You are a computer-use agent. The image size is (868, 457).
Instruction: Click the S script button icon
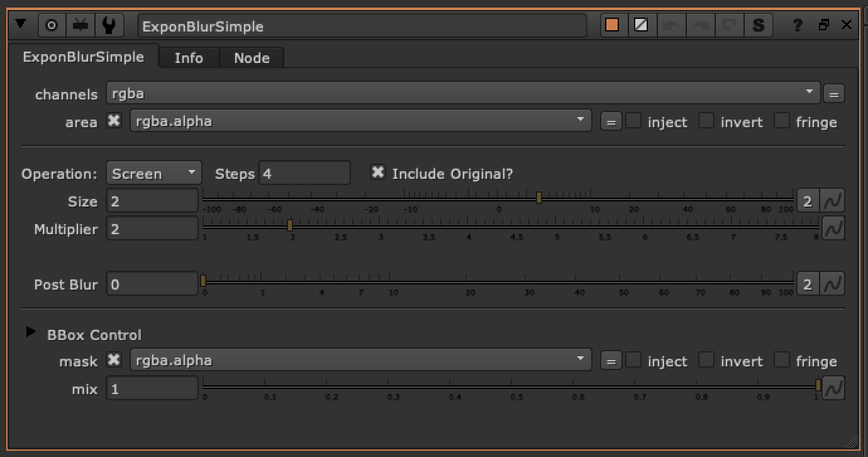[x=759, y=26]
